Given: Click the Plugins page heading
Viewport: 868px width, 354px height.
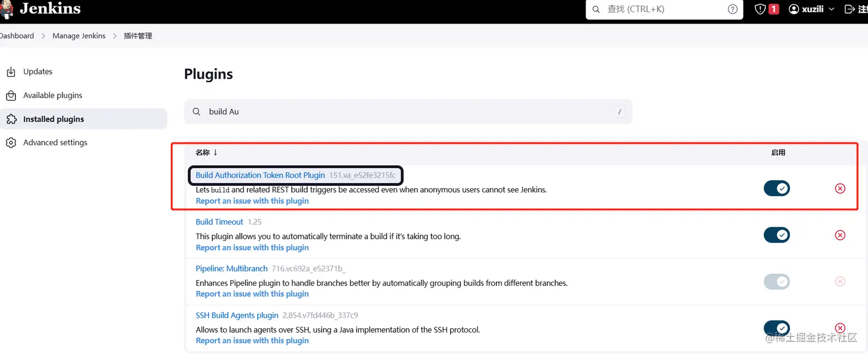Looking at the screenshot, I should pos(208,74).
